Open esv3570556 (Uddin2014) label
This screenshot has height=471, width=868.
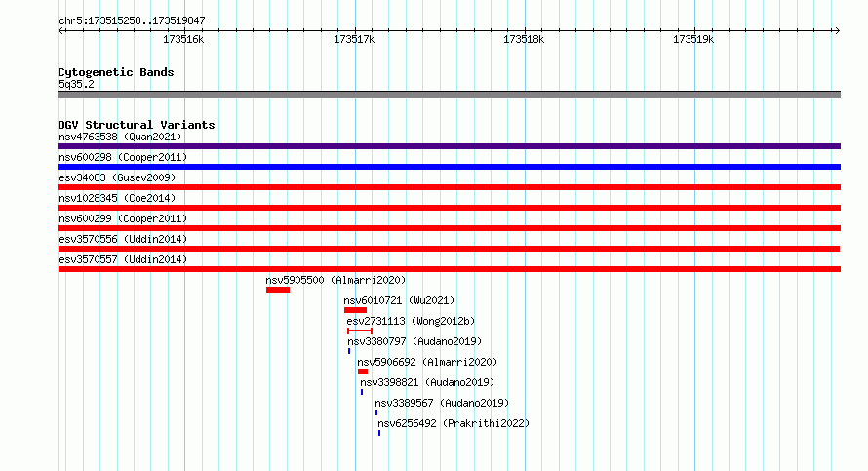(x=123, y=239)
